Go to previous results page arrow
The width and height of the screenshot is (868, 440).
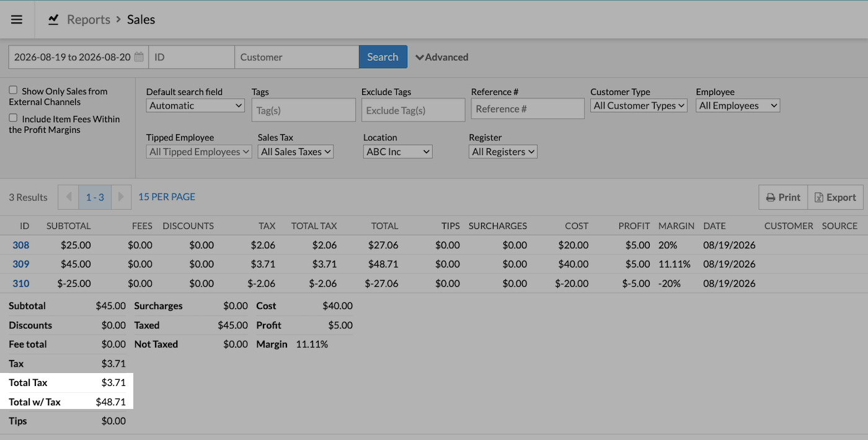point(68,197)
